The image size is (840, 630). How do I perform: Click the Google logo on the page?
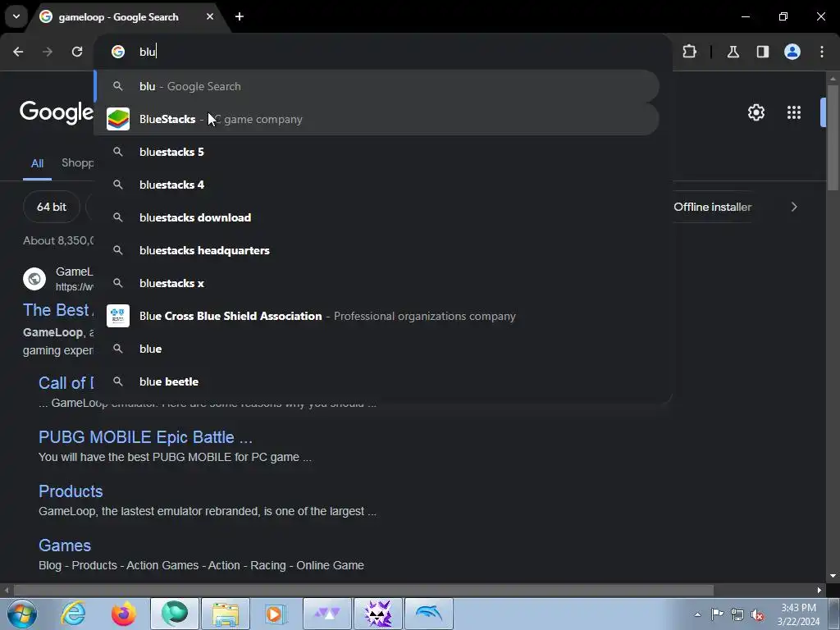point(57,112)
